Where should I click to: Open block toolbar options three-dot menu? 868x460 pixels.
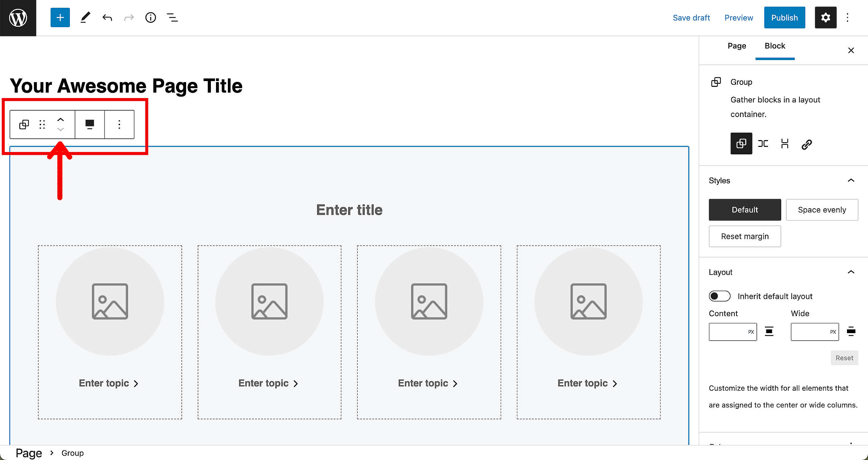click(x=119, y=124)
